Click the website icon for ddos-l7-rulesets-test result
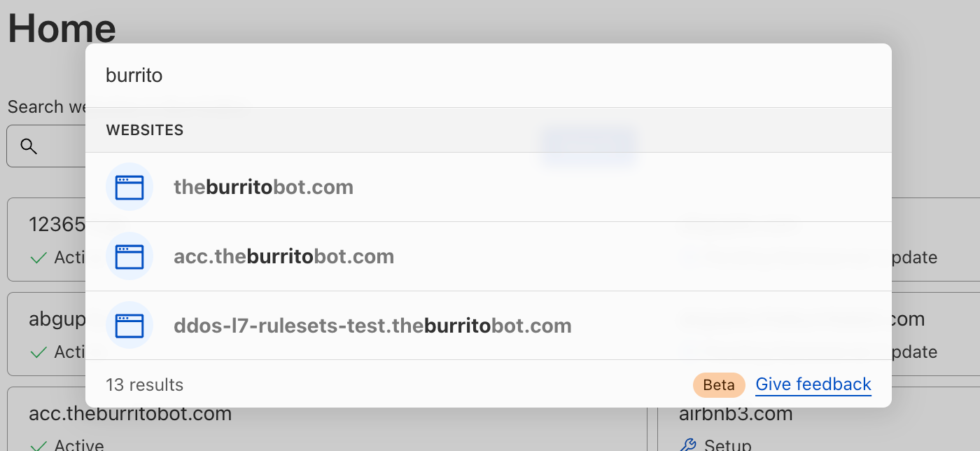This screenshot has height=451, width=980. [x=129, y=326]
